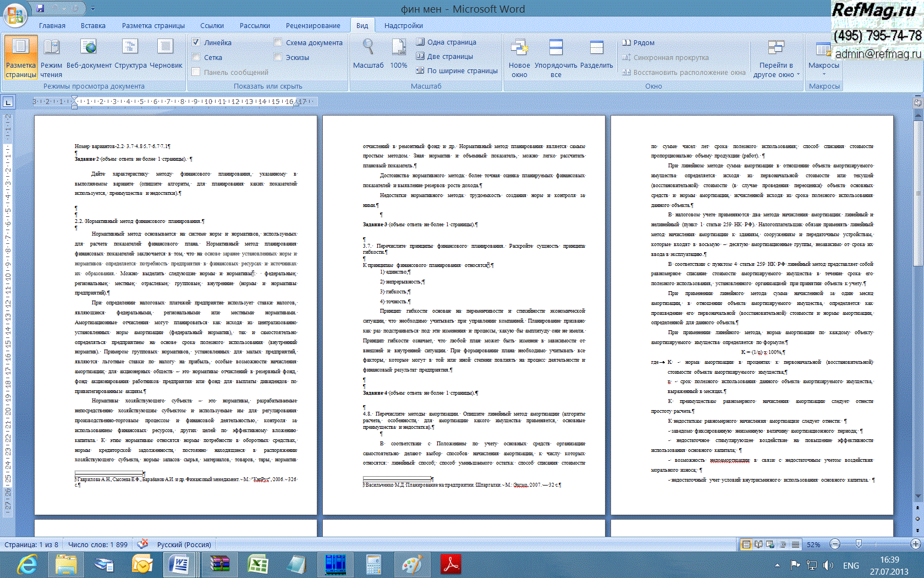Image resolution: width=924 pixels, height=578 pixels.
Task: Open Excel from the taskbar
Action: (257, 565)
